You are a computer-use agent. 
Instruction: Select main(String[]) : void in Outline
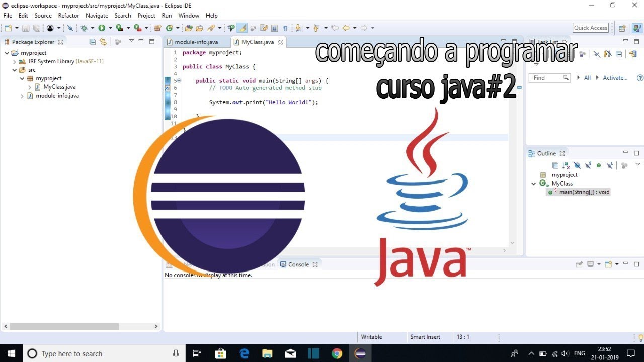coord(584,192)
